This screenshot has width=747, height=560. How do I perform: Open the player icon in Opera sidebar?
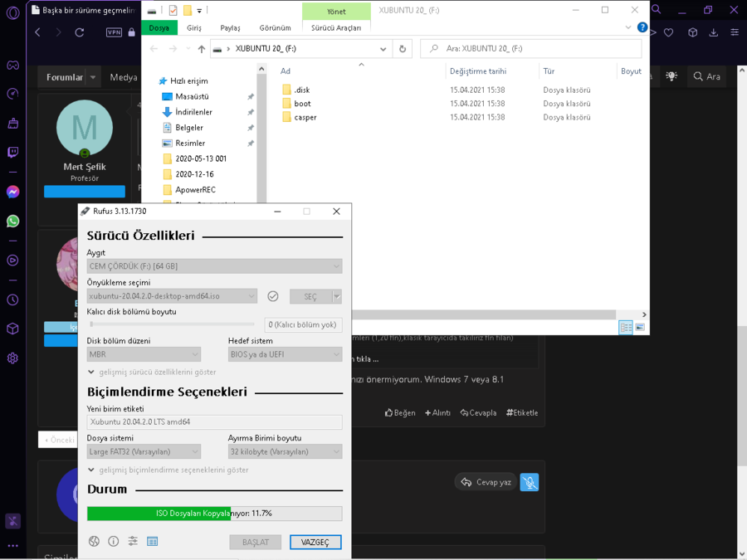(x=12, y=261)
